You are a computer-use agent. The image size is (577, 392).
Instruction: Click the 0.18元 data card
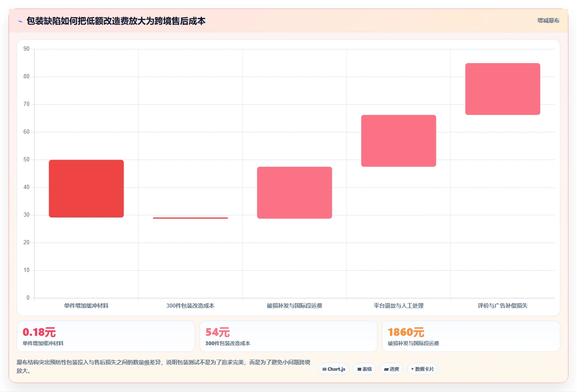106,336
